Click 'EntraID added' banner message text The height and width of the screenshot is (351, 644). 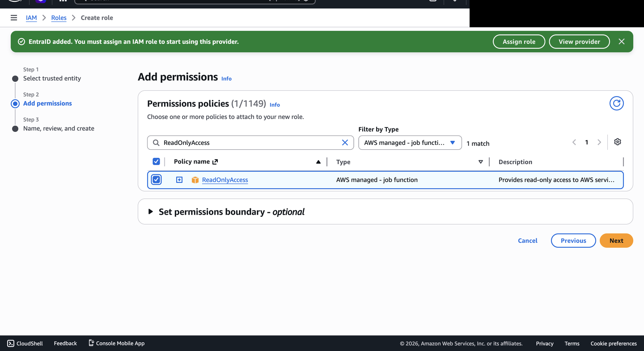pyautogui.click(x=134, y=42)
